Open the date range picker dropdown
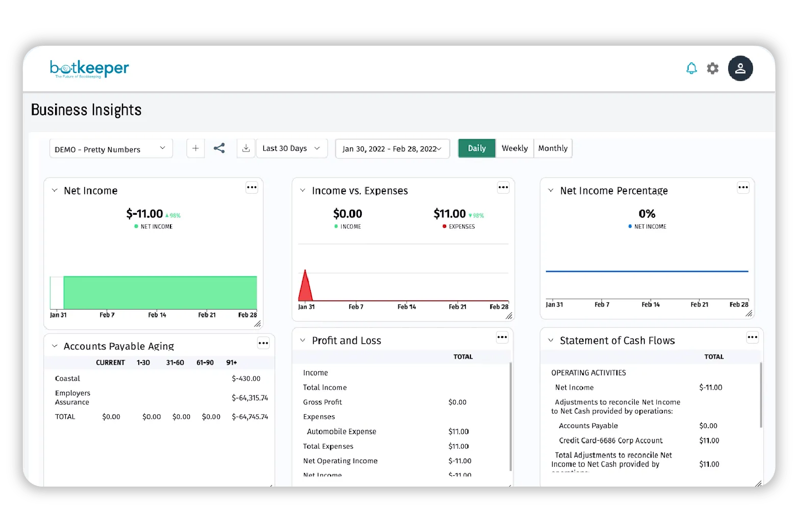The image size is (798, 532). click(x=392, y=149)
